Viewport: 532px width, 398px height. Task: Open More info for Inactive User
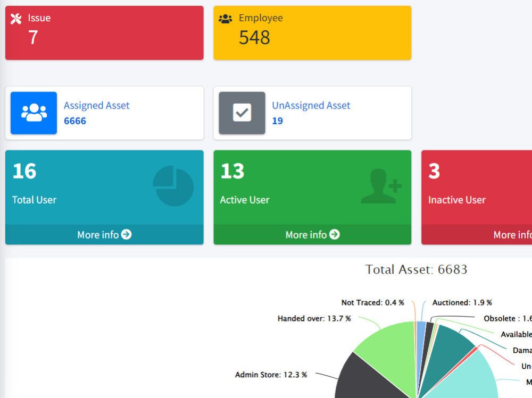[477, 234]
